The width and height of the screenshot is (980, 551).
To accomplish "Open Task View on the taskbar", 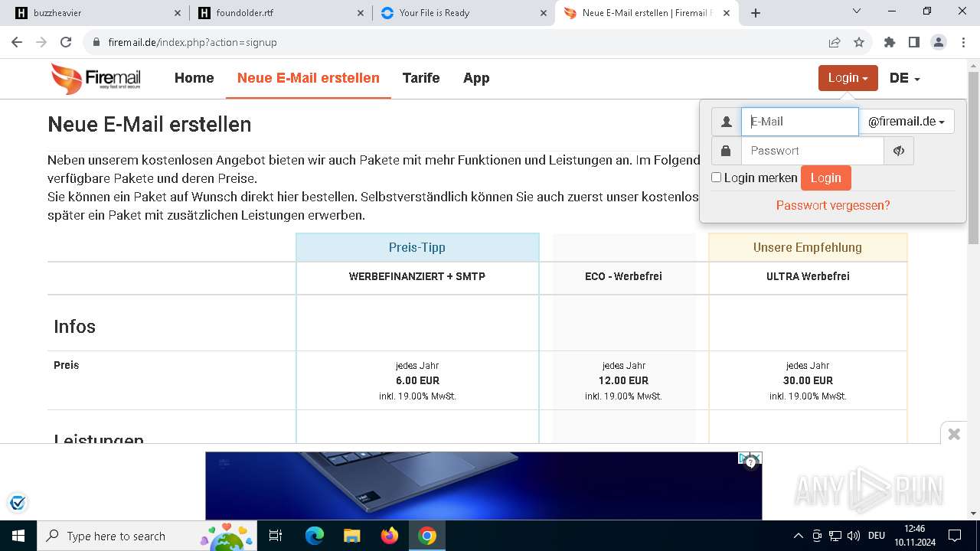I will click(x=276, y=536).
